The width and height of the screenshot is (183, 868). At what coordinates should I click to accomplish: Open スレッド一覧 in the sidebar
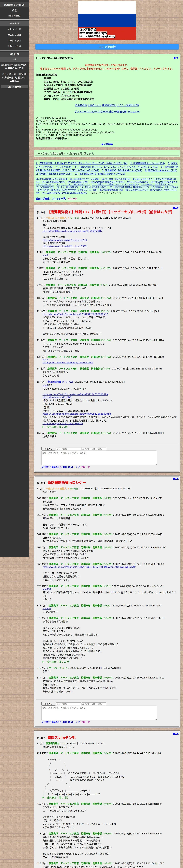14,29
